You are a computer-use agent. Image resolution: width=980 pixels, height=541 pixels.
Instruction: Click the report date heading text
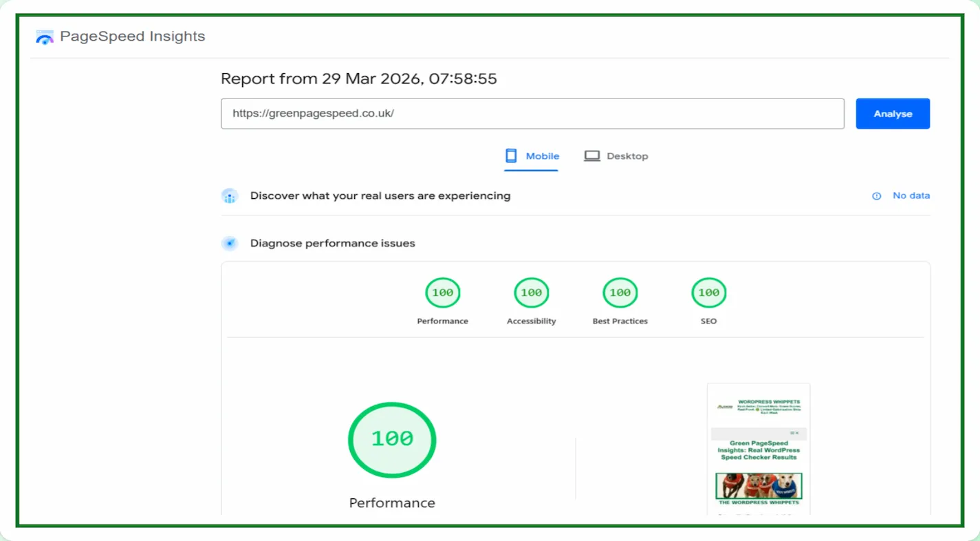coord(358,79)
